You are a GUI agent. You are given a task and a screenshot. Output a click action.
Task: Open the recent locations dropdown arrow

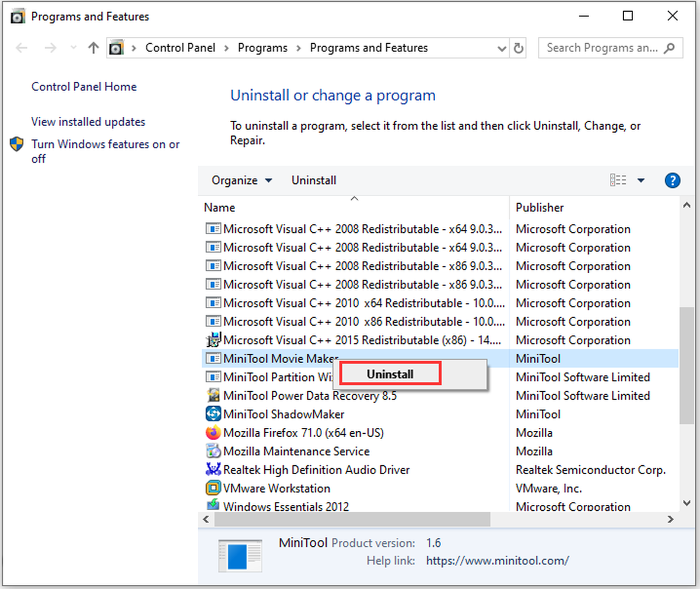pyautogui.click(x=73, y=48)
